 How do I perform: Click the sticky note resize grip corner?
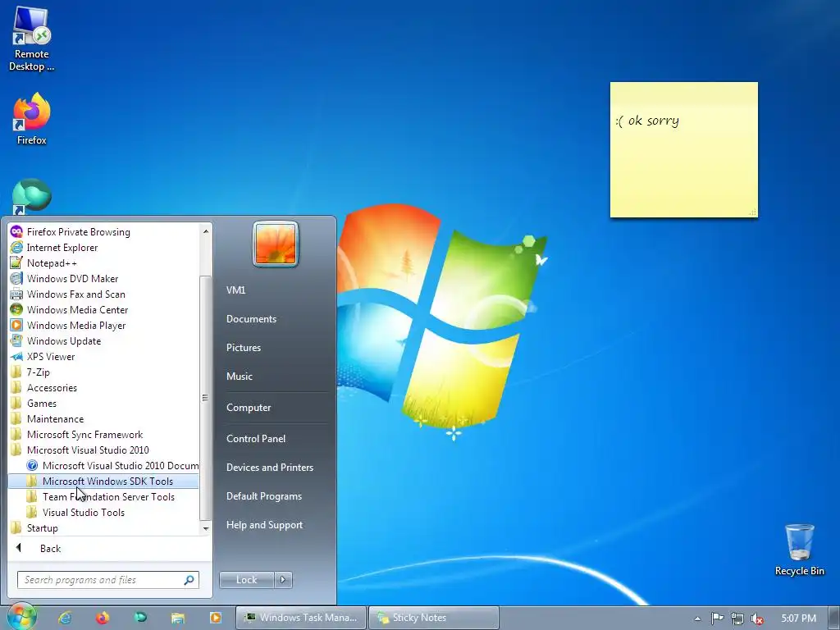753,212
